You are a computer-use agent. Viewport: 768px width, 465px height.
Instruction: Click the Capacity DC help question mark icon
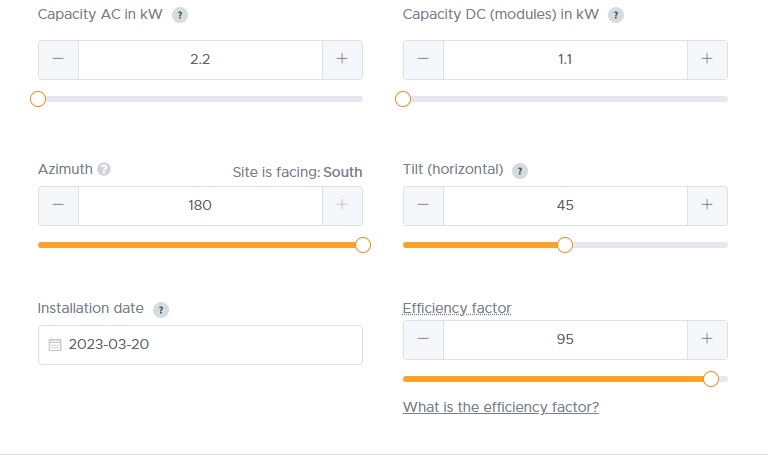[x=616, y=15]
